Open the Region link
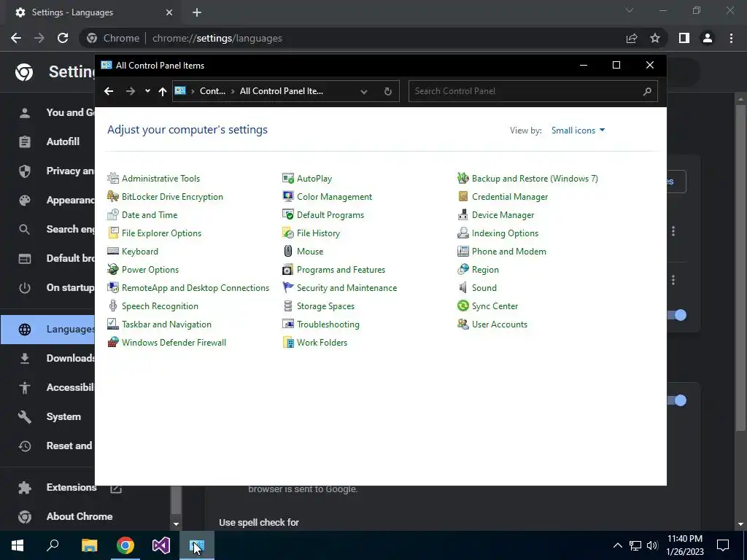This screenshot has width=747, height=560. tap(485, 270)
